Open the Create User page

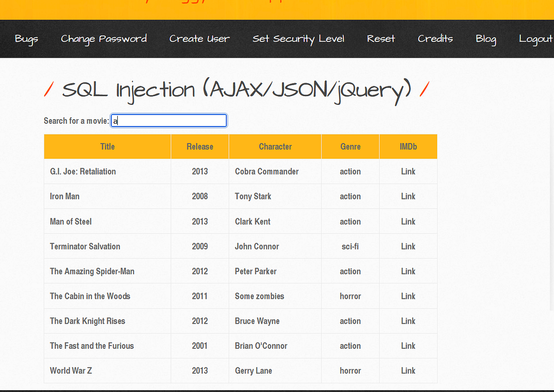tap(199, 39)
